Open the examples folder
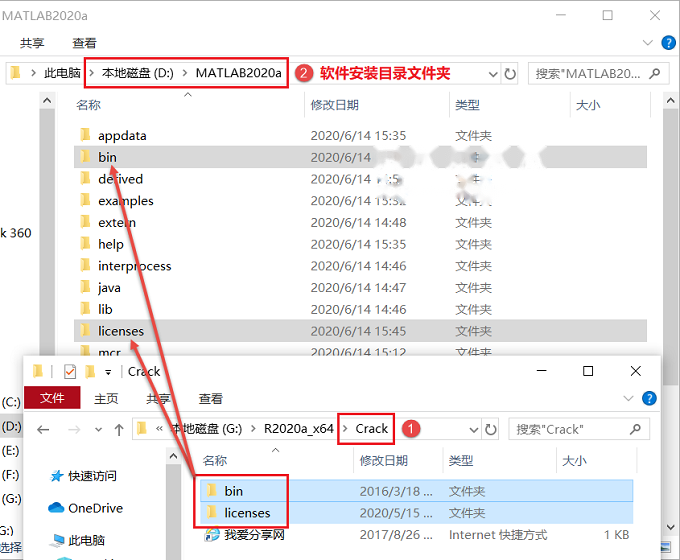 [126, 201]
